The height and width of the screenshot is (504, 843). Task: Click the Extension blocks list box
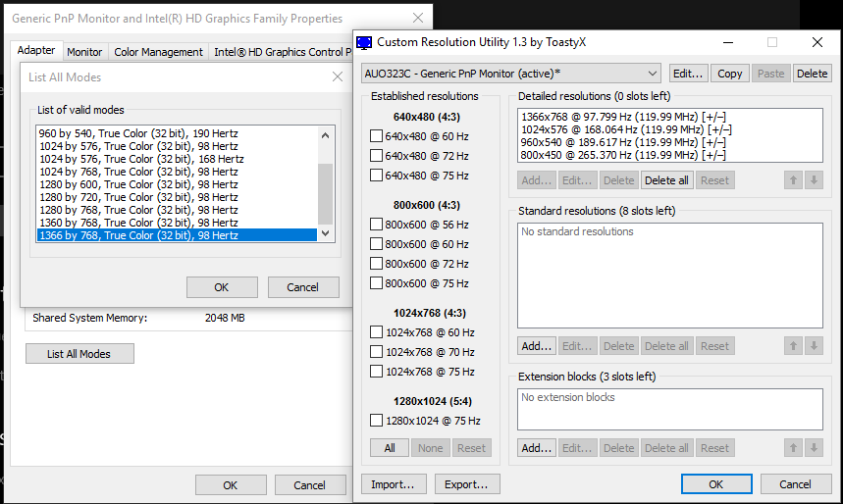(x=670, y=410)
